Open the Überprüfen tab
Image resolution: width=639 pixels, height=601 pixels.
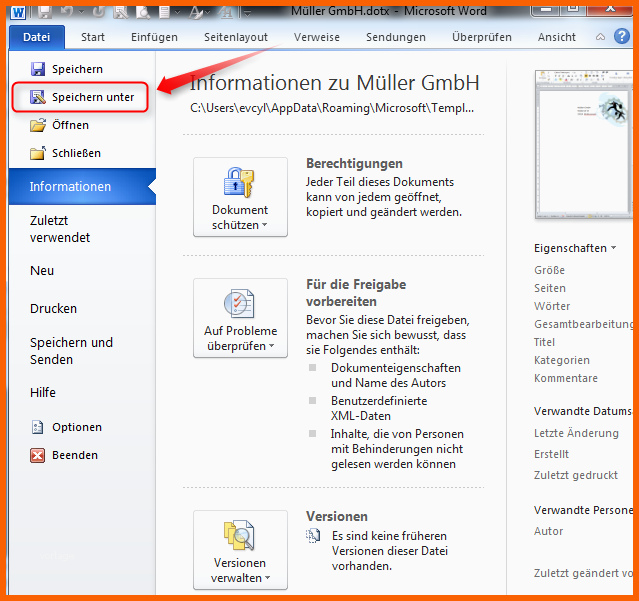click(x=482, y=37)
